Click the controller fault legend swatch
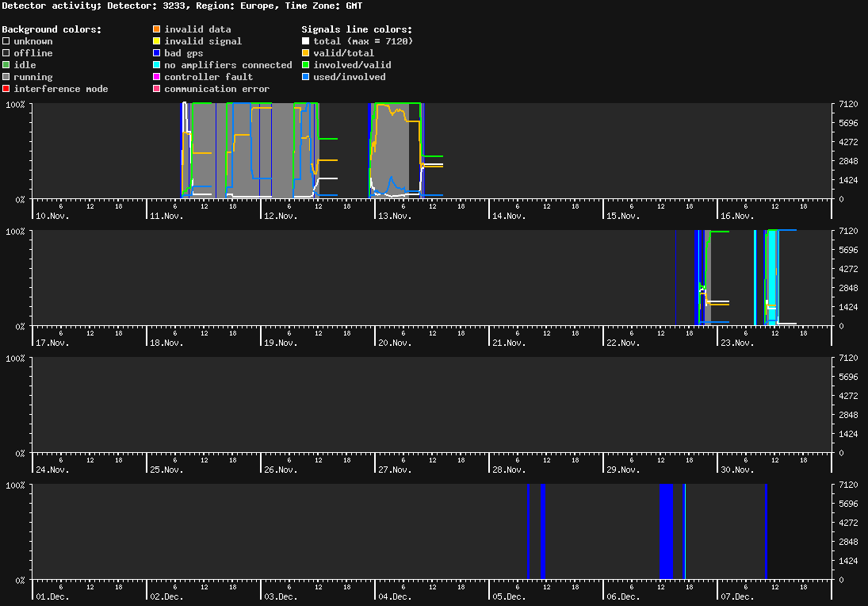 pos(157,76)
